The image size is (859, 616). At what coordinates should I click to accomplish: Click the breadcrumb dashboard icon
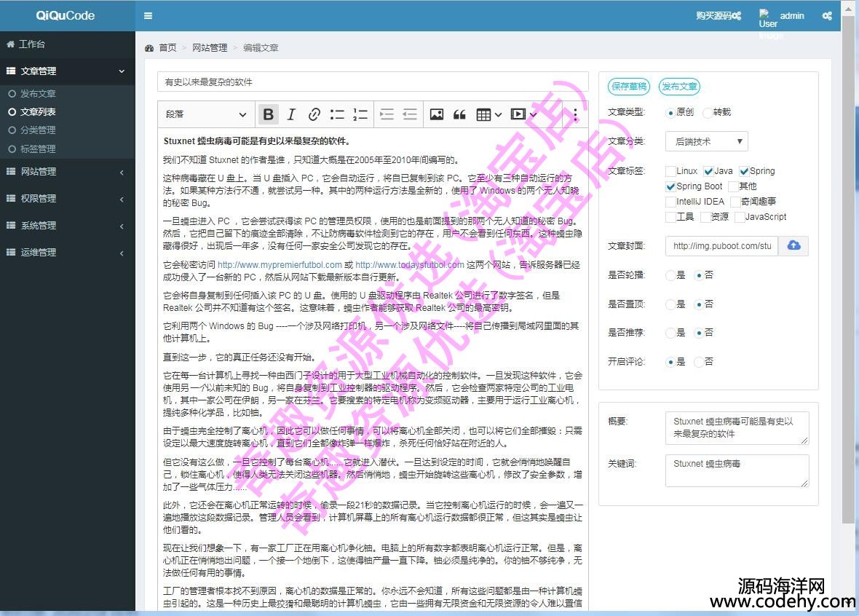tap(149, 47)
